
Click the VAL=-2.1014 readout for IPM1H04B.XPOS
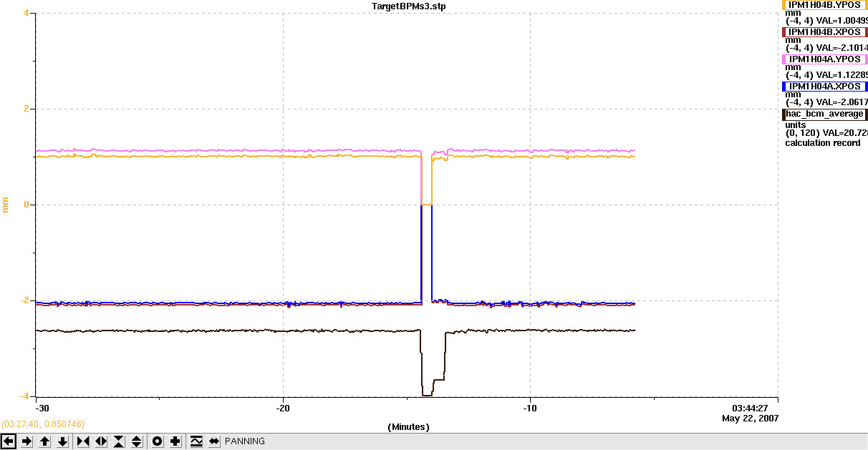click(x=841, y=47)
